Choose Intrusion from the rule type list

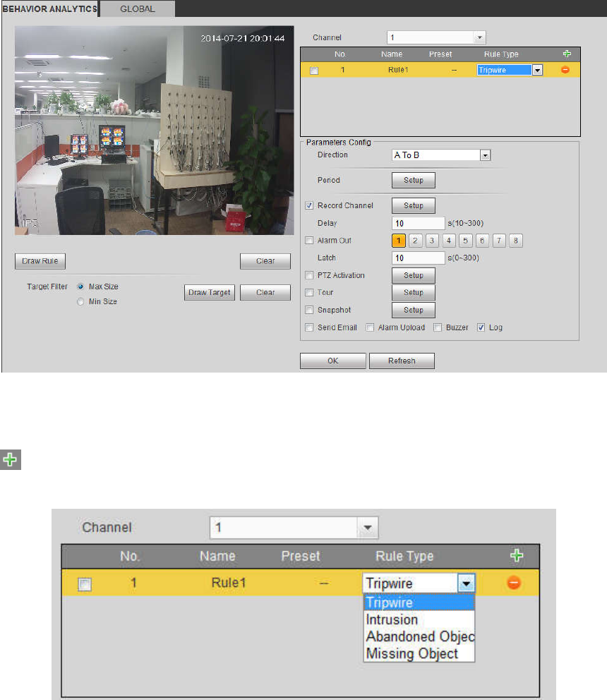point(419,620)
